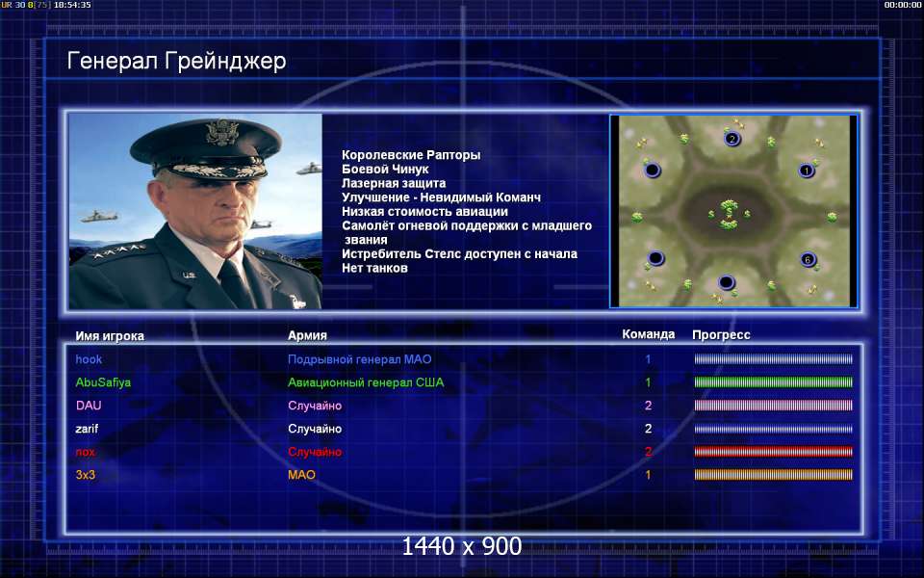Click the central dollar supply cache on minimap

click(x=729, y=214)
